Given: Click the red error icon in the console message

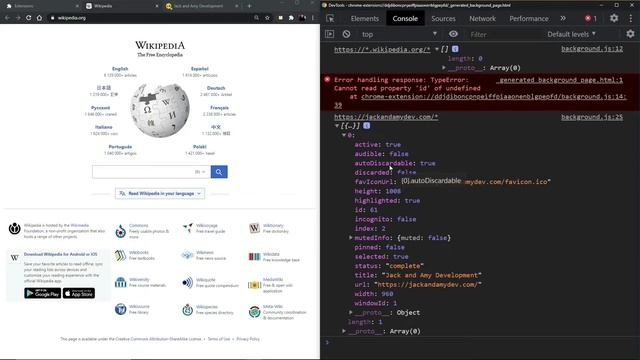Looking at the screenshot, I should [327, 80].
